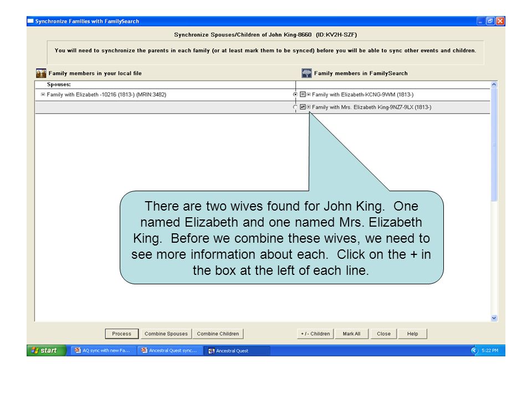This screenshot has width=532, height=399.
Task: Click the taskbar clock showing 5:22 PM
Action: (490, 350)
